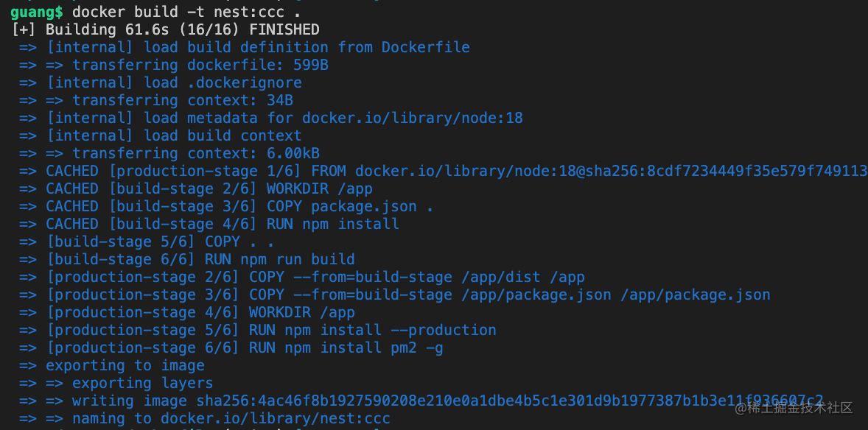868x430 pixels.
Task: Click the transferring context 6.00kB line
Action: pos(169,153)
